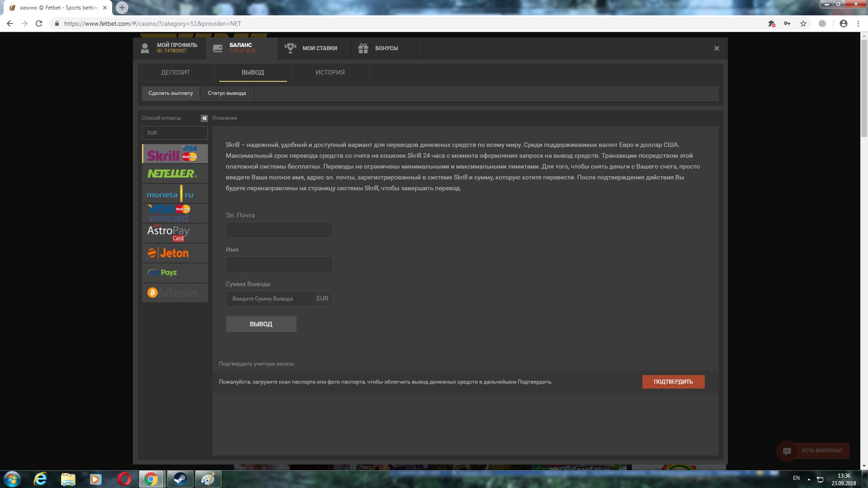The image size is (868, 488).
Task: Open История tab
Action: [330, 72]
